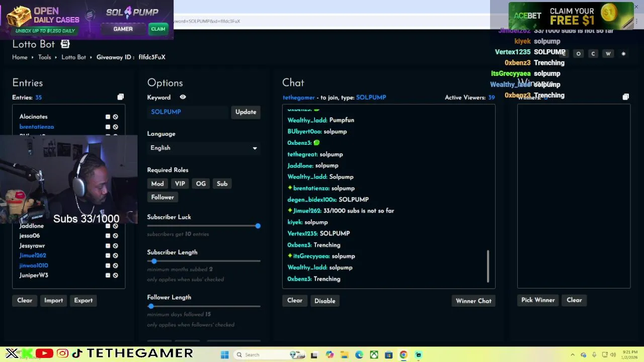Copy winners list with copy icon
The width and height of the screenshot is (644, 362).
click(625, 97)
